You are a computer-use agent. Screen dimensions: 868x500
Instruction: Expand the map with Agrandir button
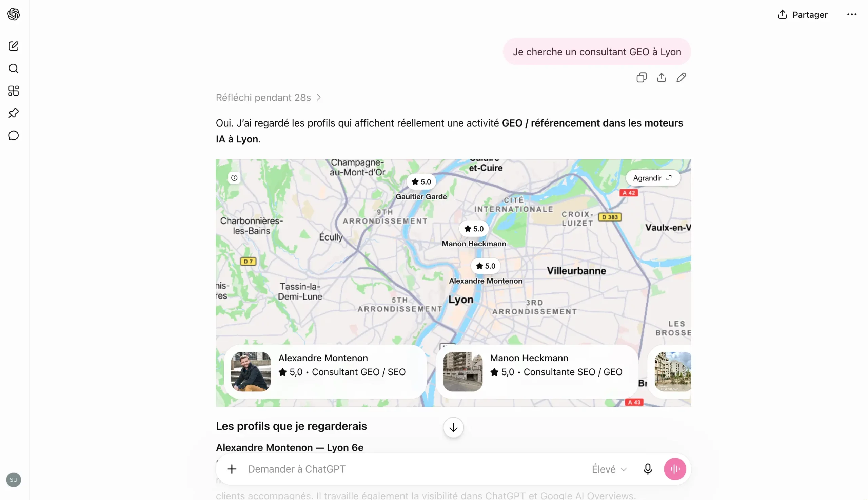click(652, 178)
